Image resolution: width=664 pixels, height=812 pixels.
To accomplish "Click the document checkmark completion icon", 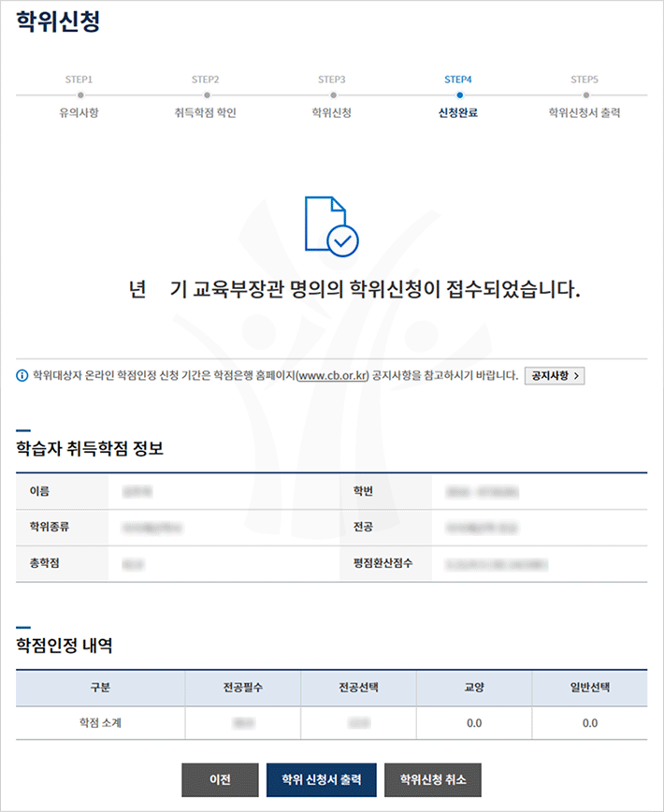I will (331, 225).
